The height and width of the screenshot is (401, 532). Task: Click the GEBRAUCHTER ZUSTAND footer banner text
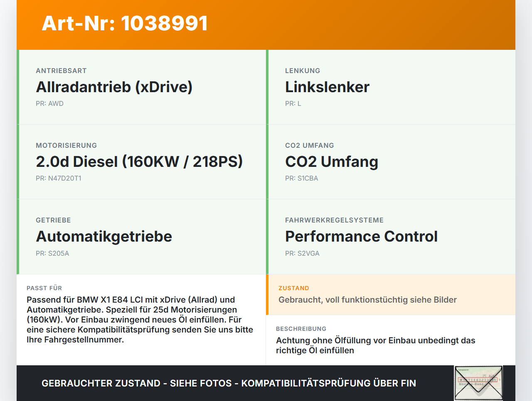coord(229,383)
